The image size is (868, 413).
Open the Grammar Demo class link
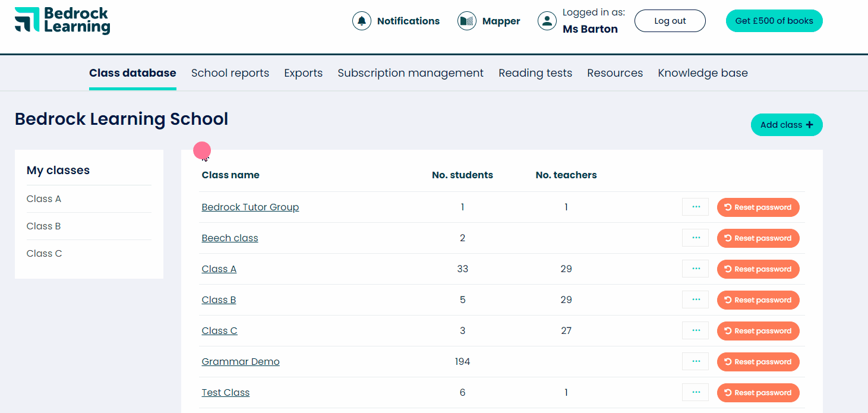pos(241,362)
